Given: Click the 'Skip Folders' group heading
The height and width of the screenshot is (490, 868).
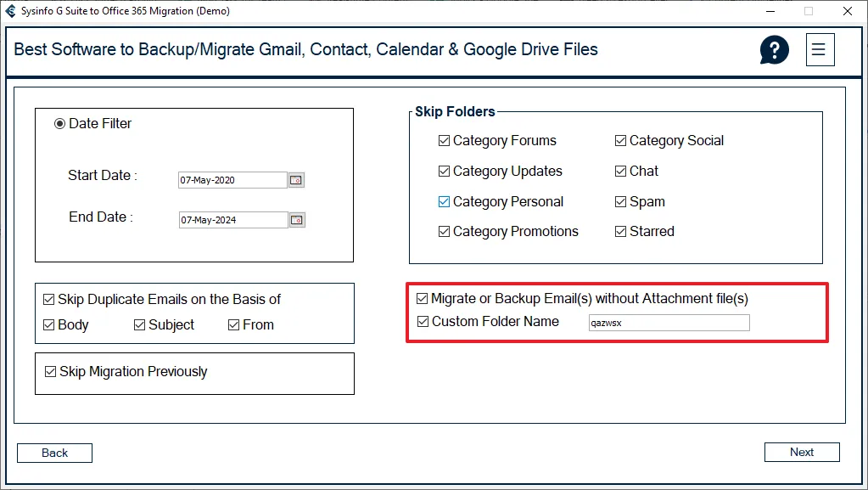Looking at the screenshot, I should coord(455,111).
